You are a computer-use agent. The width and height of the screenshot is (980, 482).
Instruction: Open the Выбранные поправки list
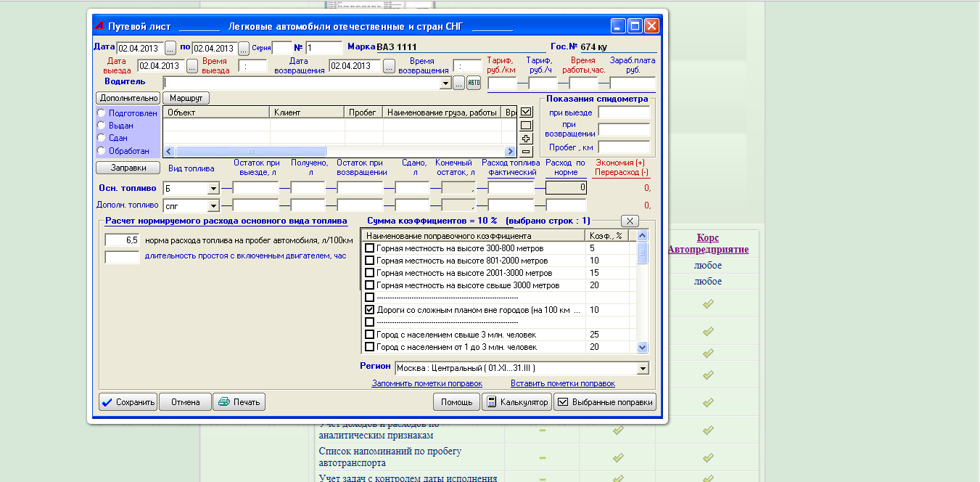605,402
